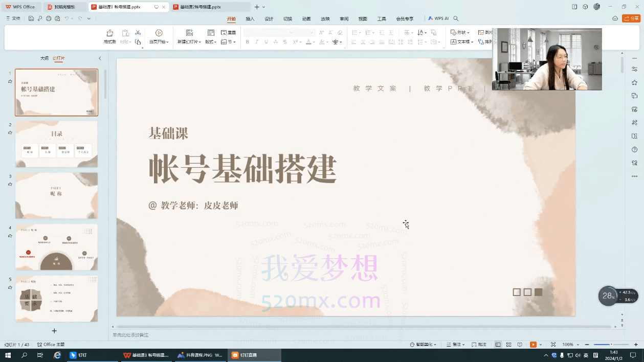Viewport: 644px width, 362px height.
Task: Open the File (文件) menu
Action: pos(13,18)
